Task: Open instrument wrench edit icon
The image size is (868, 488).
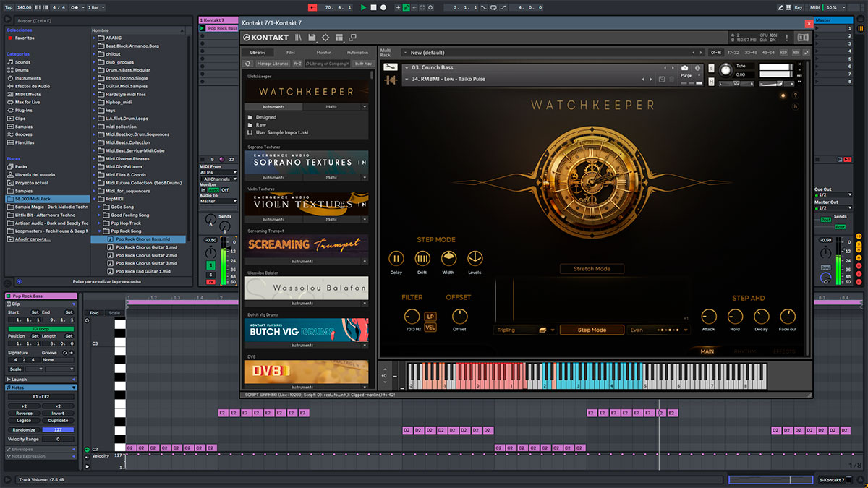Action: [x=391, y=67]
